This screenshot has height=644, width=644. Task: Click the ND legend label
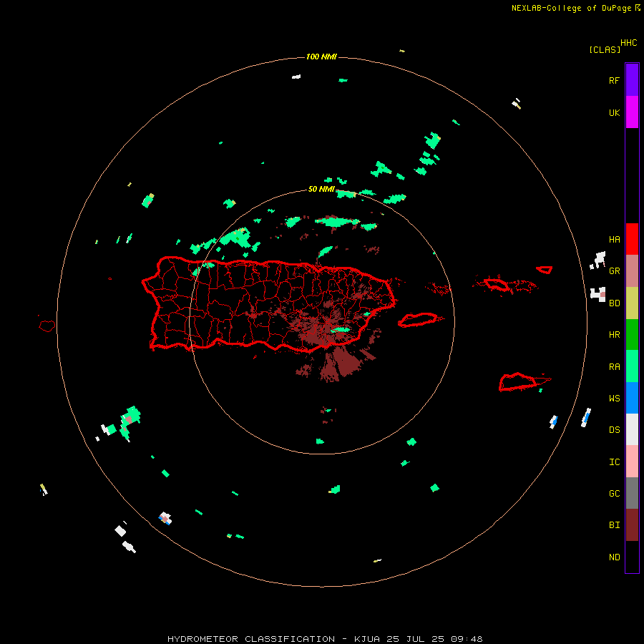[614, 557]
